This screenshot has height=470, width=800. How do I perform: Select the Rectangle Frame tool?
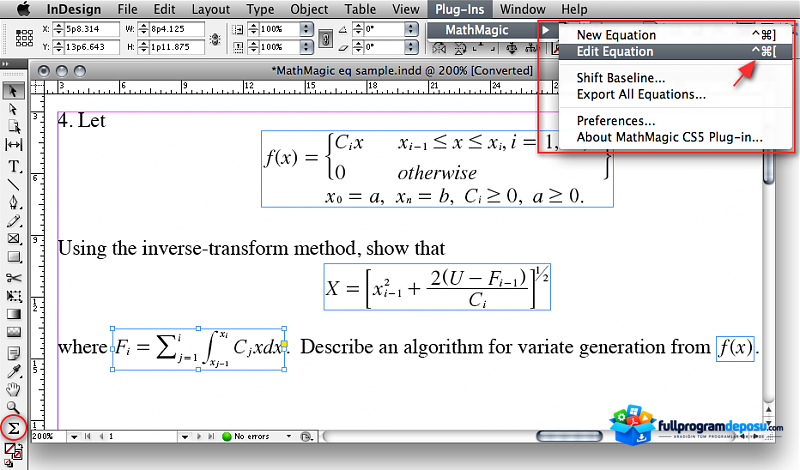pos(14,239)
